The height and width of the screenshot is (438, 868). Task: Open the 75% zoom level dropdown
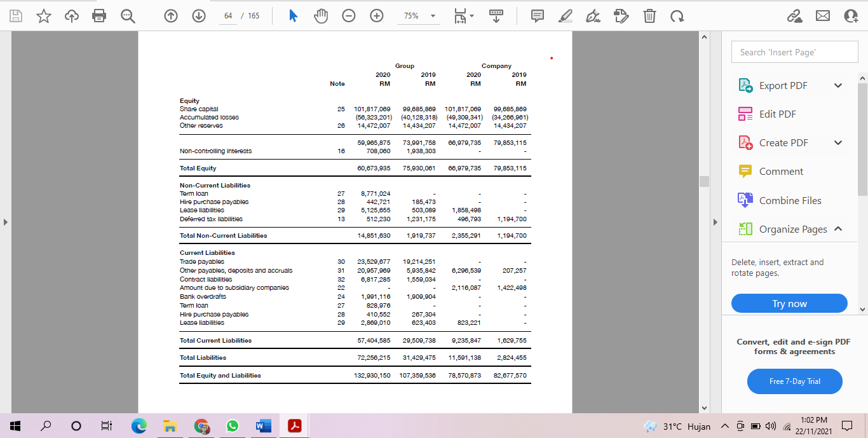[x=419, y=16]
